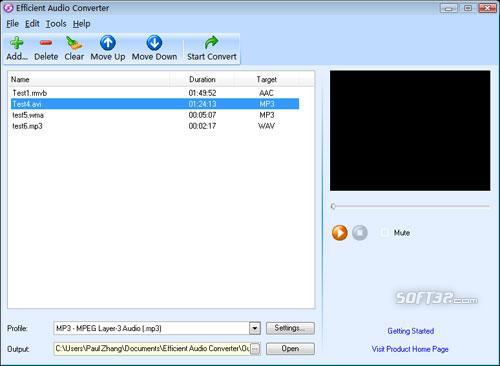
Task: Click duration 01:49:52 cell
Action: point(202,93)
